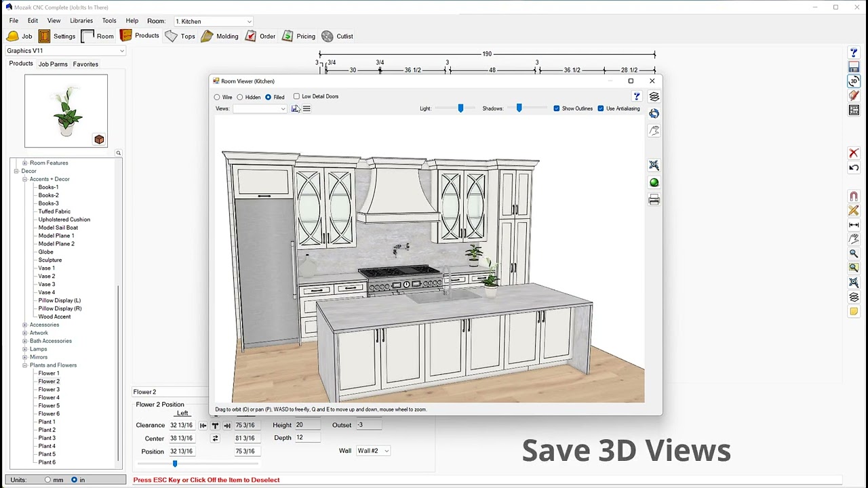This screenshot has width=868, height=488.
Task: Open the Wall #2 dropdown
Action: tap(373, 451)
